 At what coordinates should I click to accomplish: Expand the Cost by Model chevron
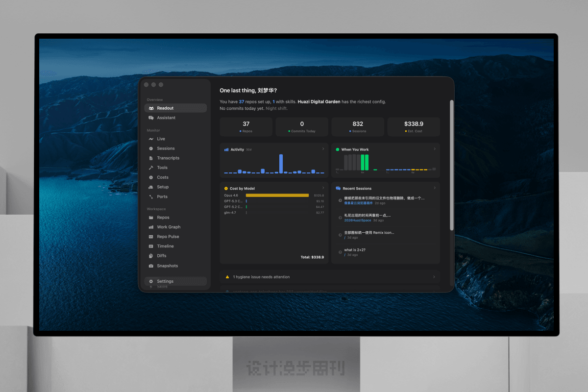323,188
